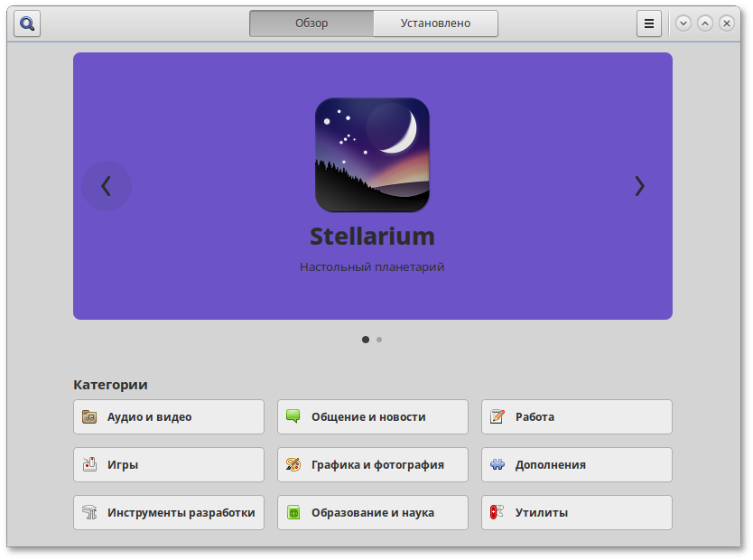Select the first carousel page dot

coord(366,340)
